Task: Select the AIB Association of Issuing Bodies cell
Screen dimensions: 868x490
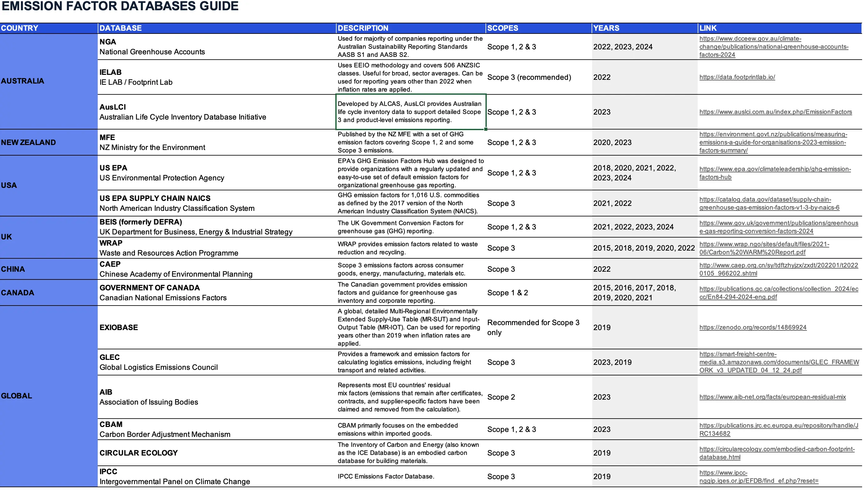Action: 217,397
